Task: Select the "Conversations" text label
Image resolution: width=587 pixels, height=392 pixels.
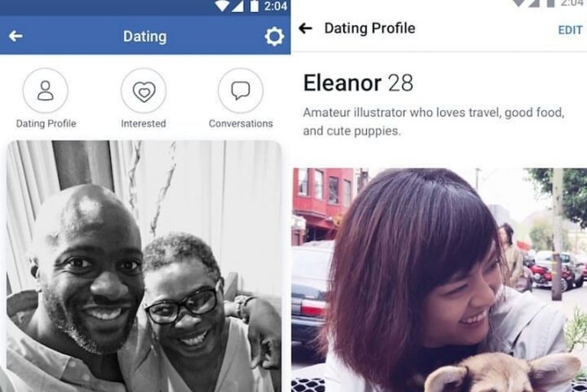Action: coord(241,124)
